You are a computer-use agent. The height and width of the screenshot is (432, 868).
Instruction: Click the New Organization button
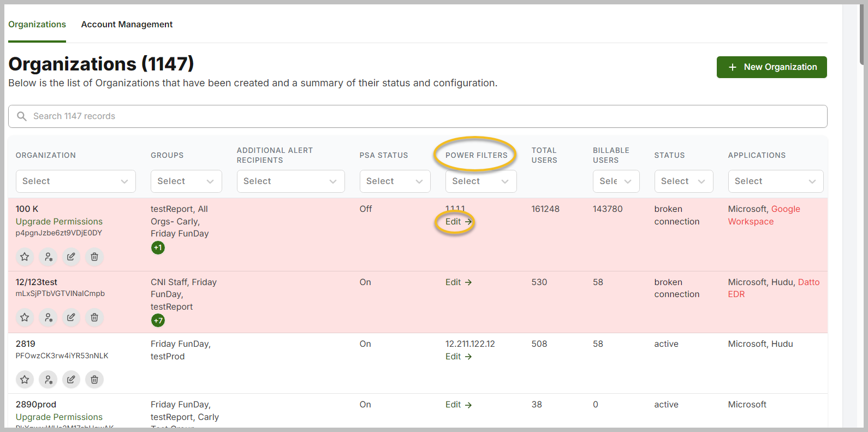coord(772,67)
